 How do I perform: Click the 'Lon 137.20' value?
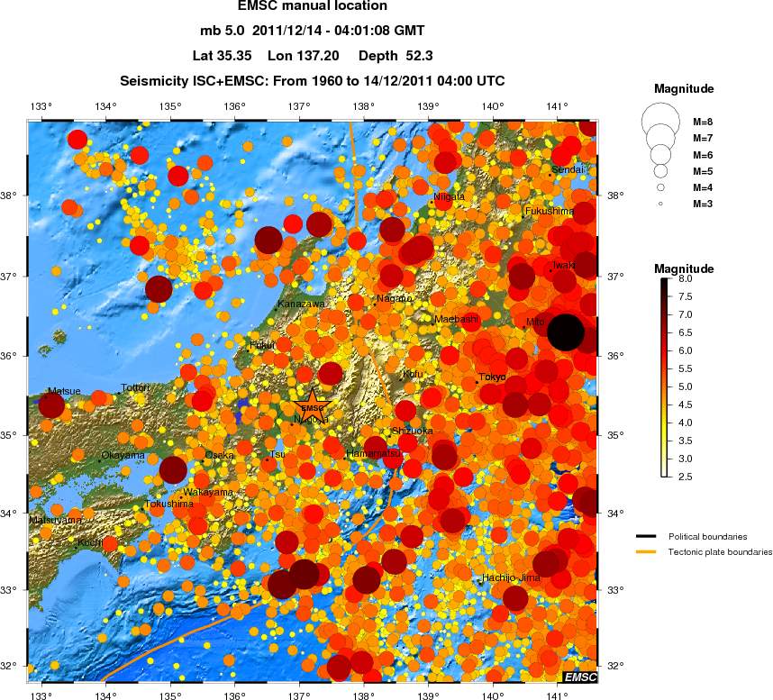[x=304, y=56]
